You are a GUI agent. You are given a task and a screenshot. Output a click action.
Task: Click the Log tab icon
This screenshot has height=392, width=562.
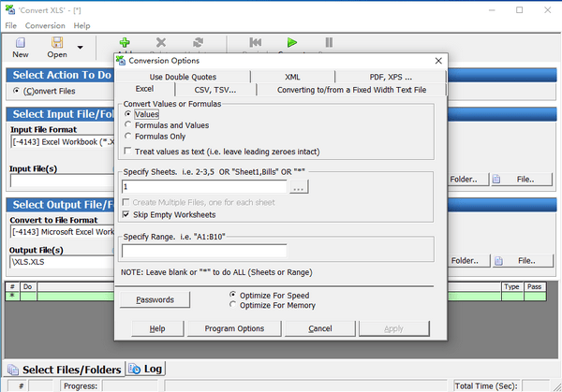(133, 369)
